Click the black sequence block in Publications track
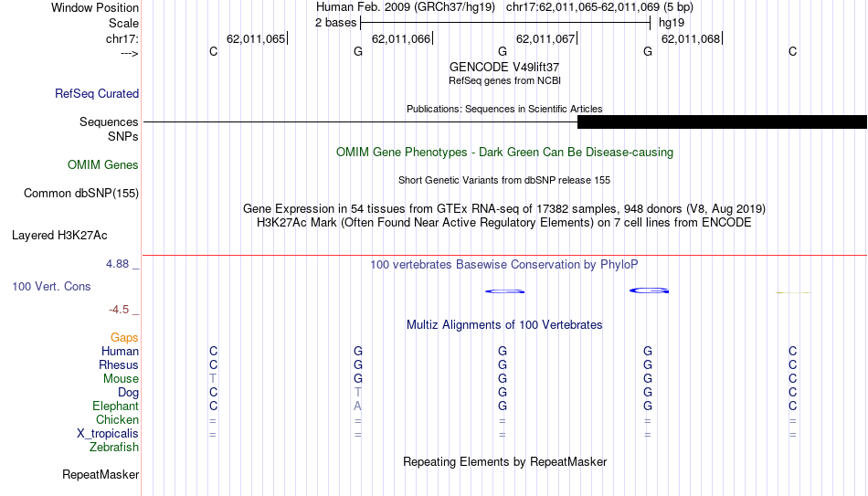 [x=722, y=121]
